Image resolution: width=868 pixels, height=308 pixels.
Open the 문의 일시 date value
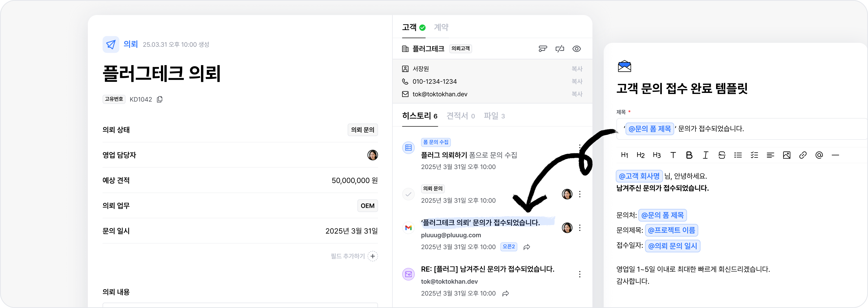tap(351, 231)
